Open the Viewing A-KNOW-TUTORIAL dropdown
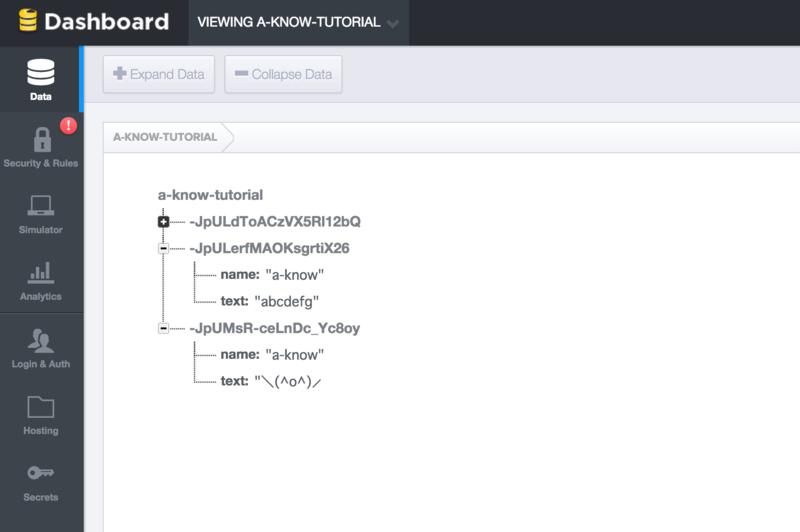 (x=298, y=22)
